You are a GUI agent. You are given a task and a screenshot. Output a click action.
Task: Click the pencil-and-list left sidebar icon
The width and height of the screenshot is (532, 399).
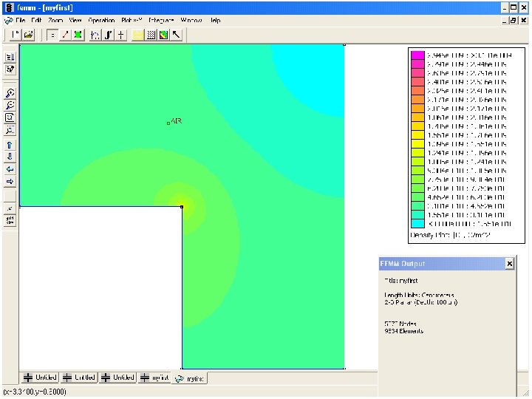(x=10, y=69)
